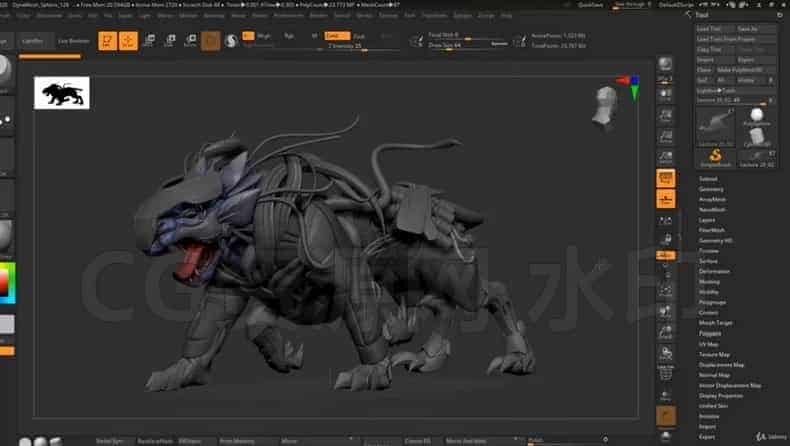Click the Clone tool button
The height and width of the screenshot is (446, 790).
[x=705, y=70]
